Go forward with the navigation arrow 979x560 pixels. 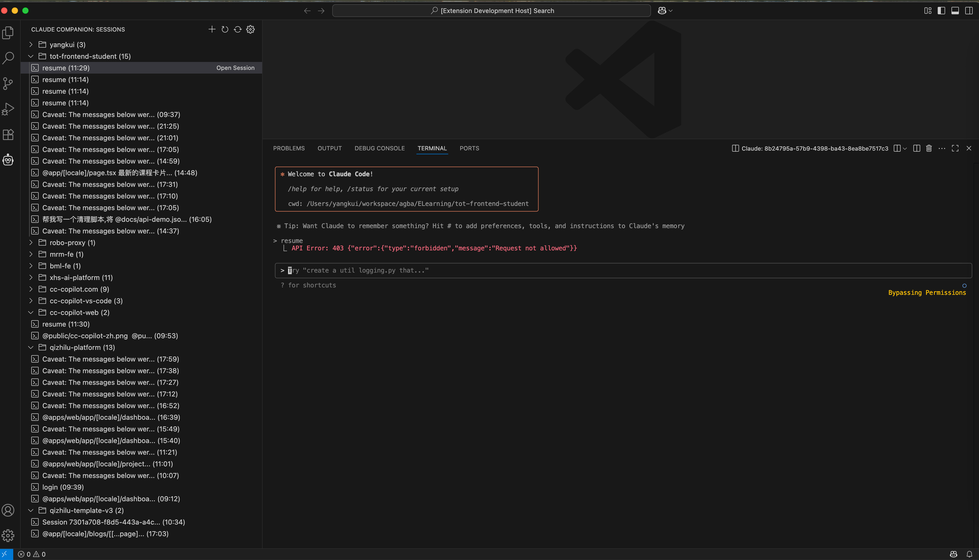tap(321, 11)
